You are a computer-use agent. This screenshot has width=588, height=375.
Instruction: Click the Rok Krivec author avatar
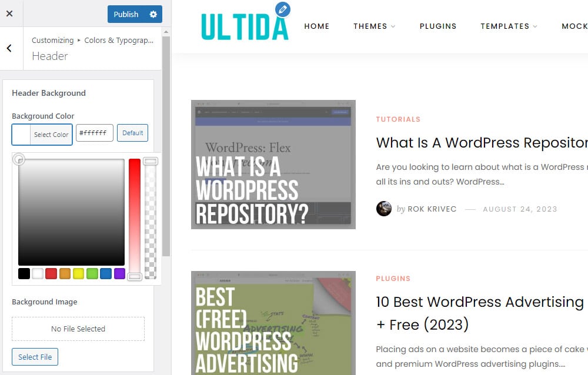384,209
